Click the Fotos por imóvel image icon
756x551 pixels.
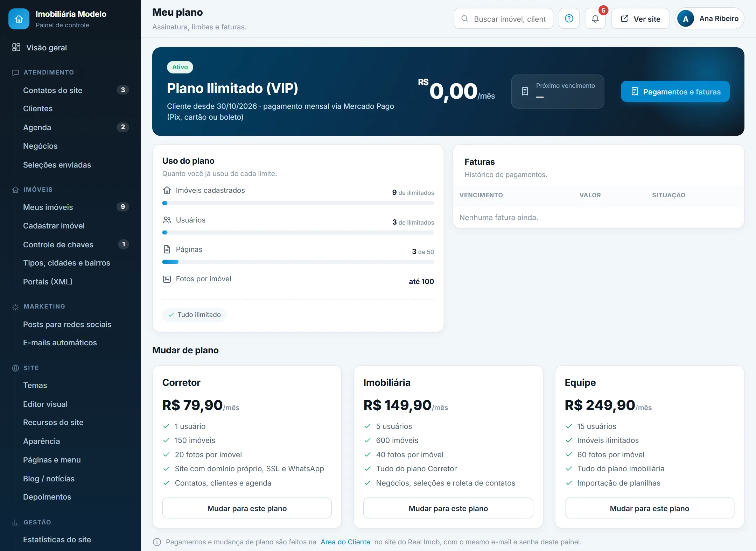(x=167, y=279)
